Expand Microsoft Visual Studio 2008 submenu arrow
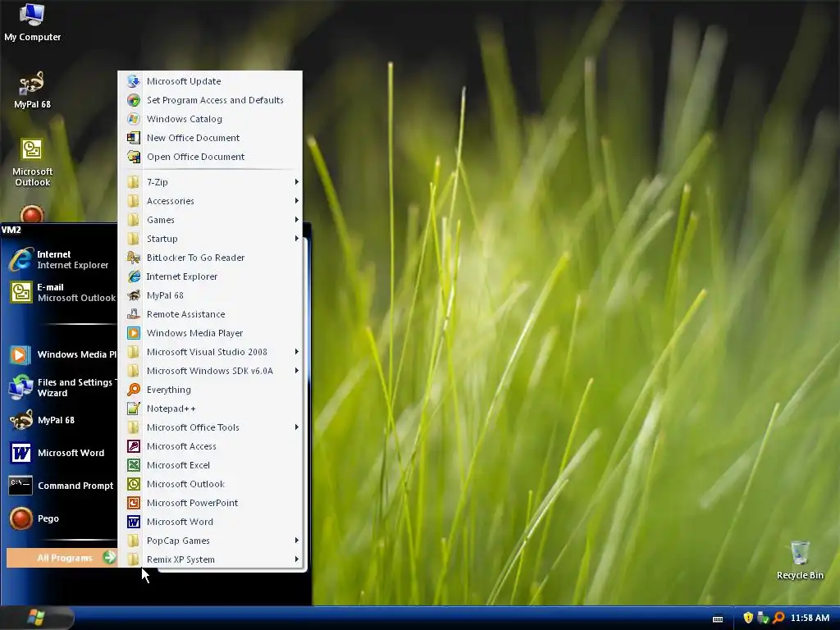This screenshot has height=630, width=840. (x=296, y=352)
